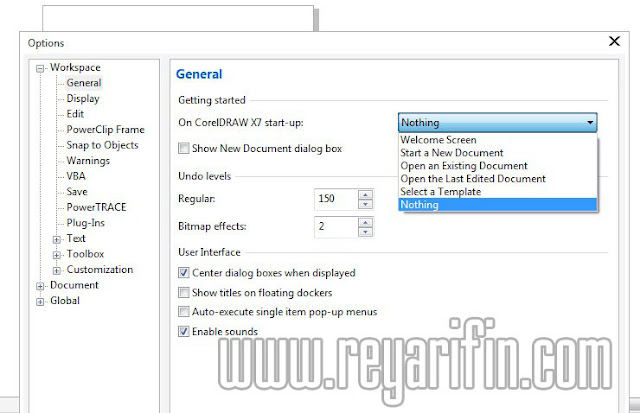
Task: Expand the Document tree node
Action: pos(40,286)
